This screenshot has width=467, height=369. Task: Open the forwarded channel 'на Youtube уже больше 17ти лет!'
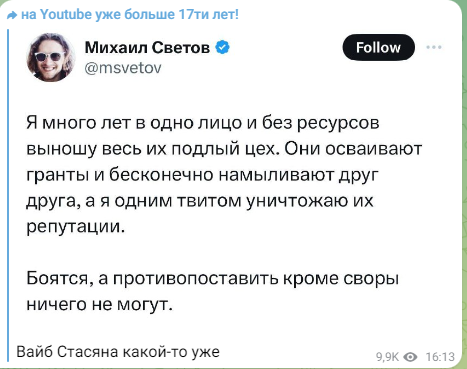(130, 15)
